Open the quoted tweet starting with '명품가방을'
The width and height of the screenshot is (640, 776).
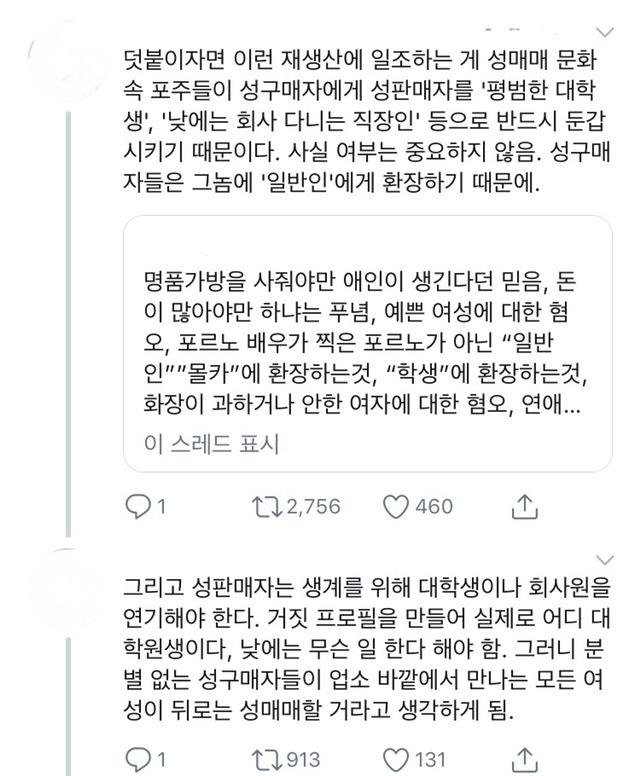pos(367,340)
